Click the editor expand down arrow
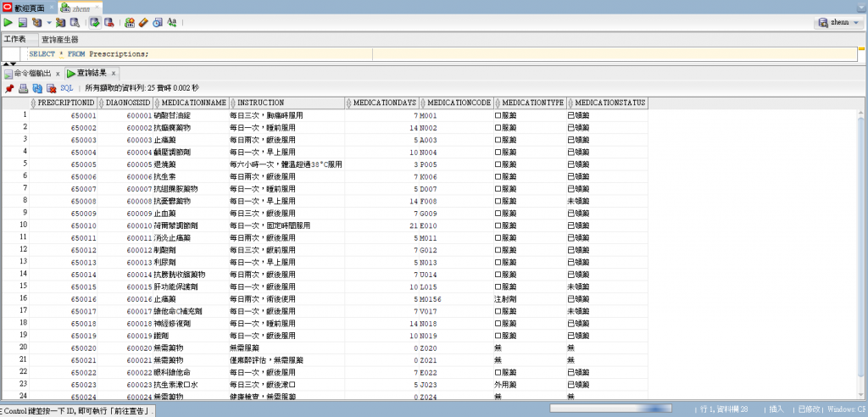This screenshot has height=417, width=868. tap(14, 63)
